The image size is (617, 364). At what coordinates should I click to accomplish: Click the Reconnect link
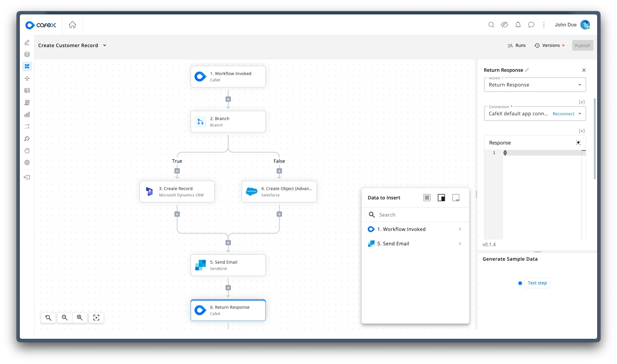[563, 114]
